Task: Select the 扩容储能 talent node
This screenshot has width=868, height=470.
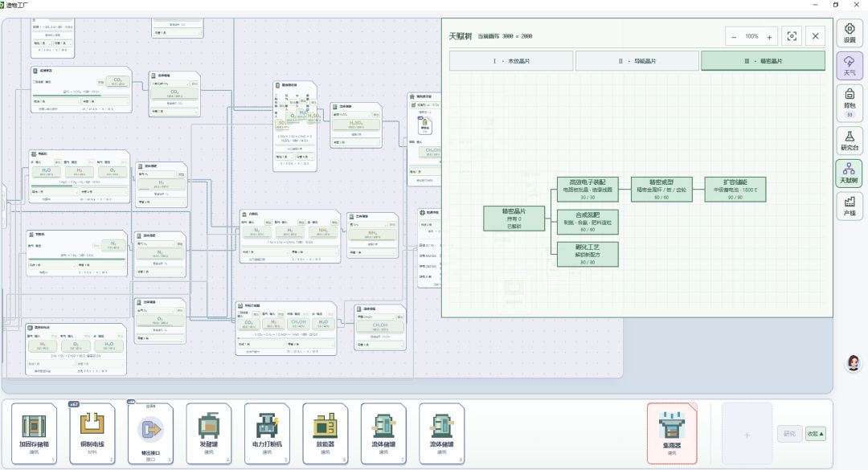Action: [735, 190]
